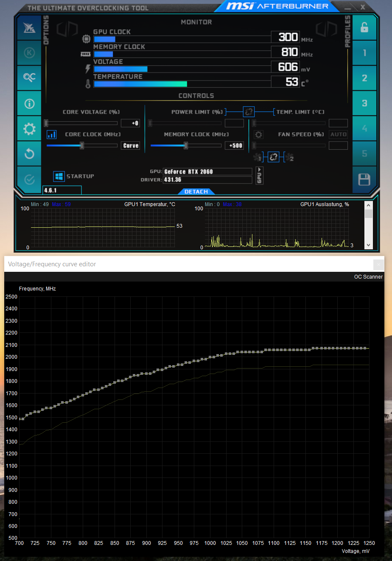Save current profile floppy icon
Screen dimensions: 392x561
coord(364,180)
